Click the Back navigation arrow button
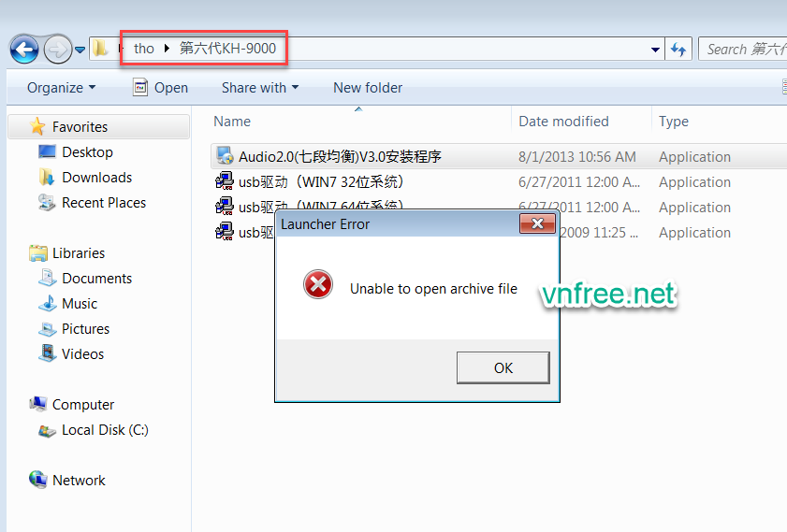The image size is (787, 532). coord(24,49)
